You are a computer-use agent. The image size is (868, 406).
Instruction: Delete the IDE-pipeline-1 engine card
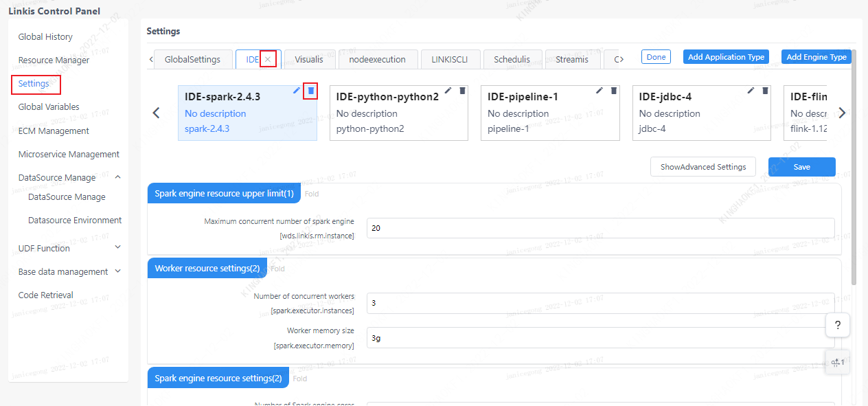tap(613, 90)
